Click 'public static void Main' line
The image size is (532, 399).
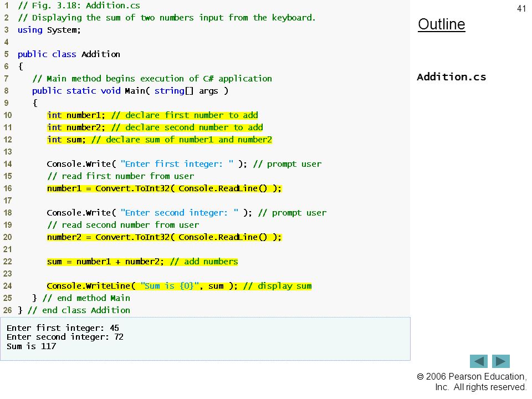pyautogui.click(x=130, y=91)
